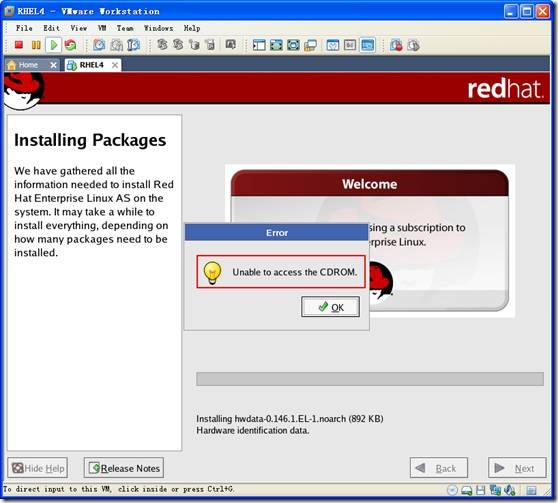Open the View menu

pos(79,28)
